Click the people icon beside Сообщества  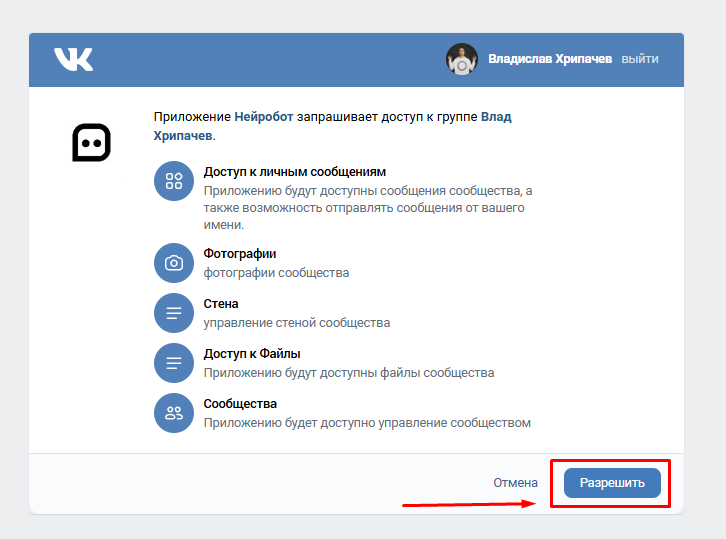[x=174, y=413]
